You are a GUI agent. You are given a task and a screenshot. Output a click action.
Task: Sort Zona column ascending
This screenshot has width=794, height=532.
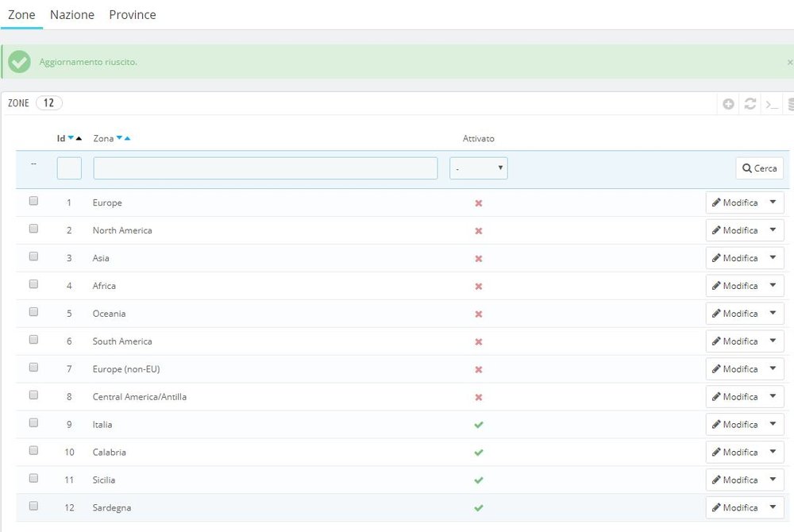127,138
